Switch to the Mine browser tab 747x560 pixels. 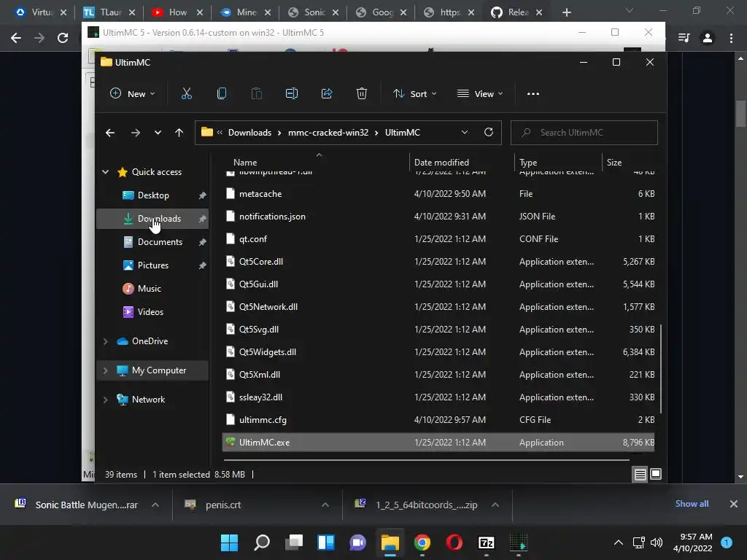click(x=245, y=12)
